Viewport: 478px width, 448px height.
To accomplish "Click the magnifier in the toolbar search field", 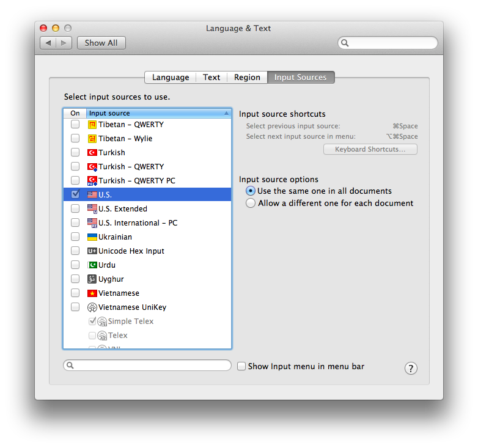I will (x=345, y=43).
